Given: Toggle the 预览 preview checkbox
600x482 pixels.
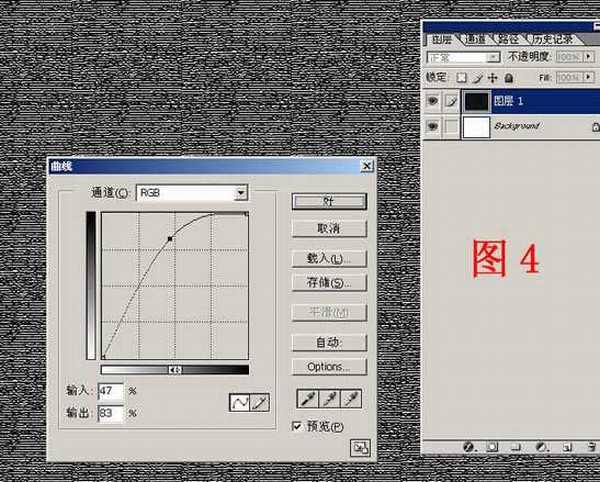Looking at the screenshot, I should coord(297,427).
